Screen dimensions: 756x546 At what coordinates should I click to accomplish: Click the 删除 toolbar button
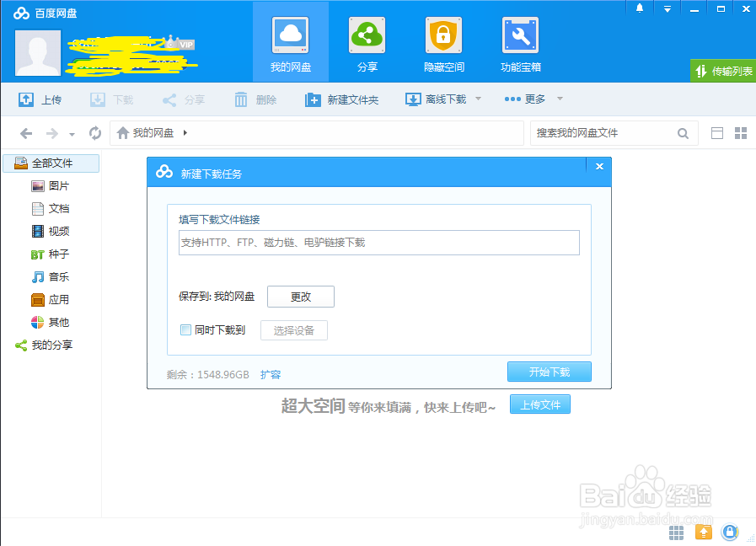[255, 99]
